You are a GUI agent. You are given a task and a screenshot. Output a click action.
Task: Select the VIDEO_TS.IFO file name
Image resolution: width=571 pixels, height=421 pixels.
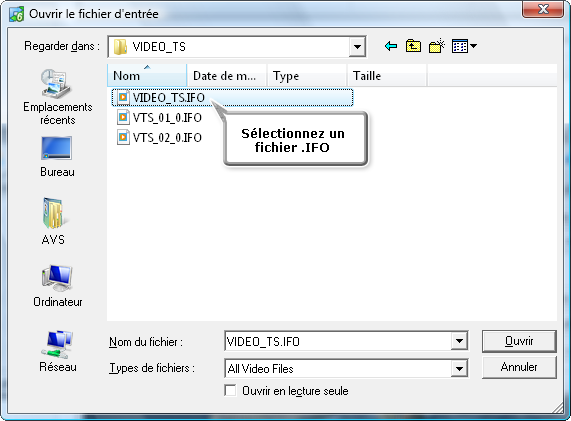169,98
